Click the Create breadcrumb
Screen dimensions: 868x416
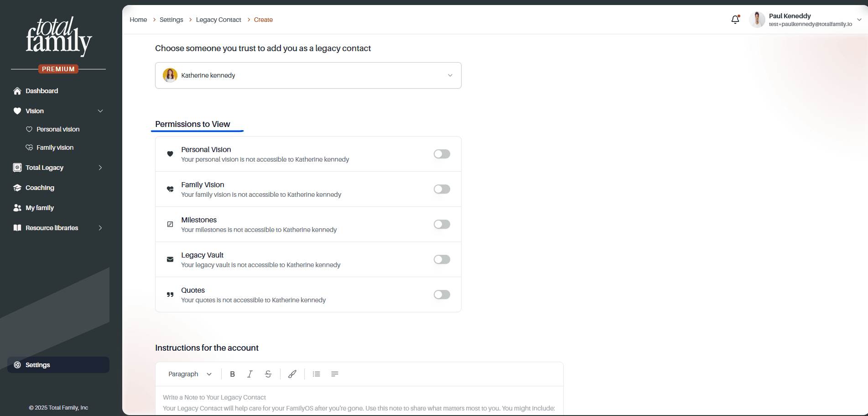(263, 20)
